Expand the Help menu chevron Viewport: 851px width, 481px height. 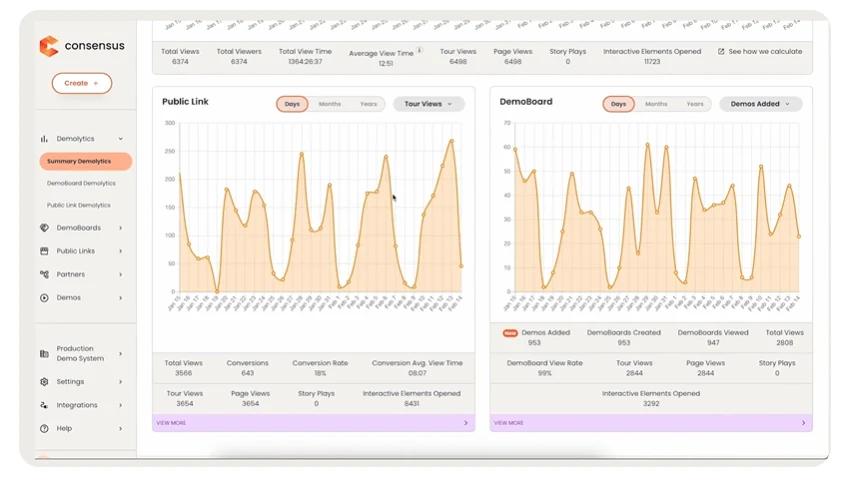click(120, 428)
